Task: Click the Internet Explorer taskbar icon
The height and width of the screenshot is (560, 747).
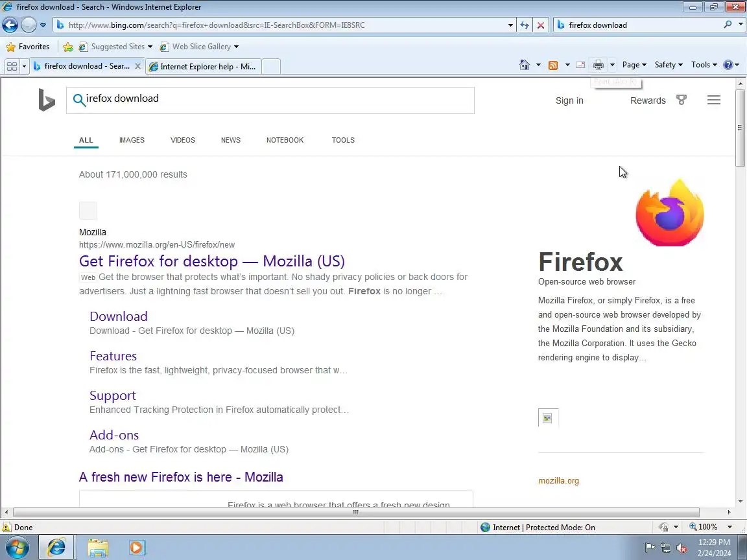Action: [x=56, y=547]
